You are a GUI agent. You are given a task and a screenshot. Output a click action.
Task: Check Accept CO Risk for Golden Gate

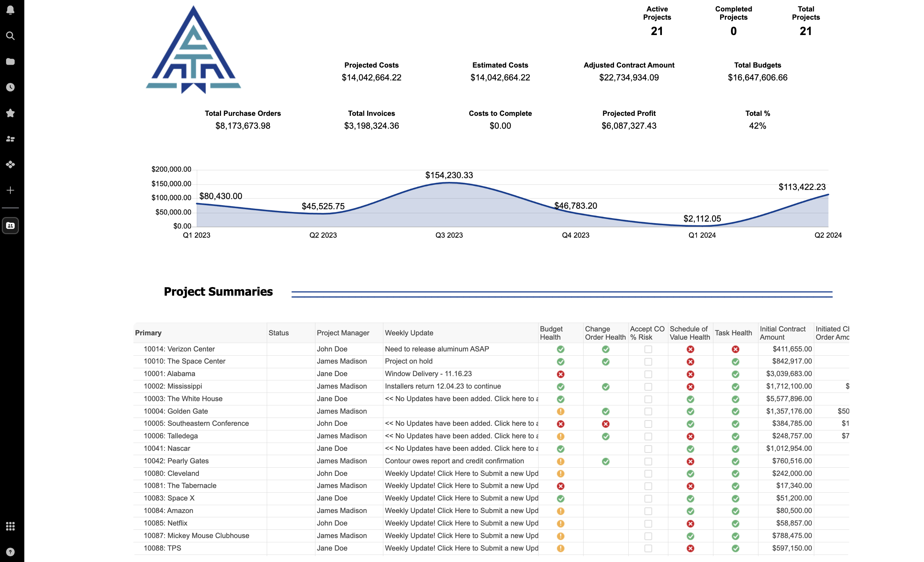(x=648, y=411)
